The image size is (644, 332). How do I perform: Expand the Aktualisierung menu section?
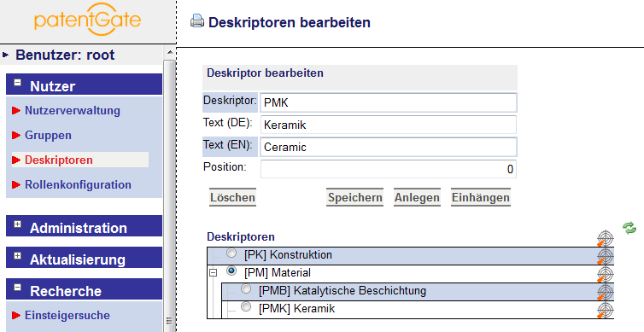[x=17, y=256]
